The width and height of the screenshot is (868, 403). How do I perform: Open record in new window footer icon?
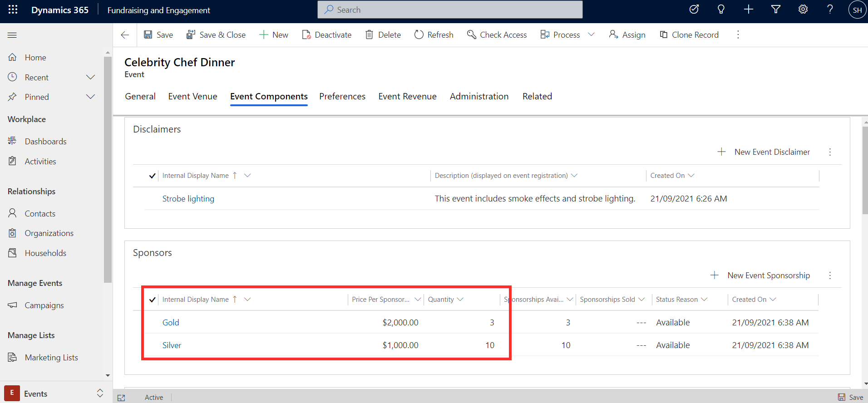tap(121, 398)
